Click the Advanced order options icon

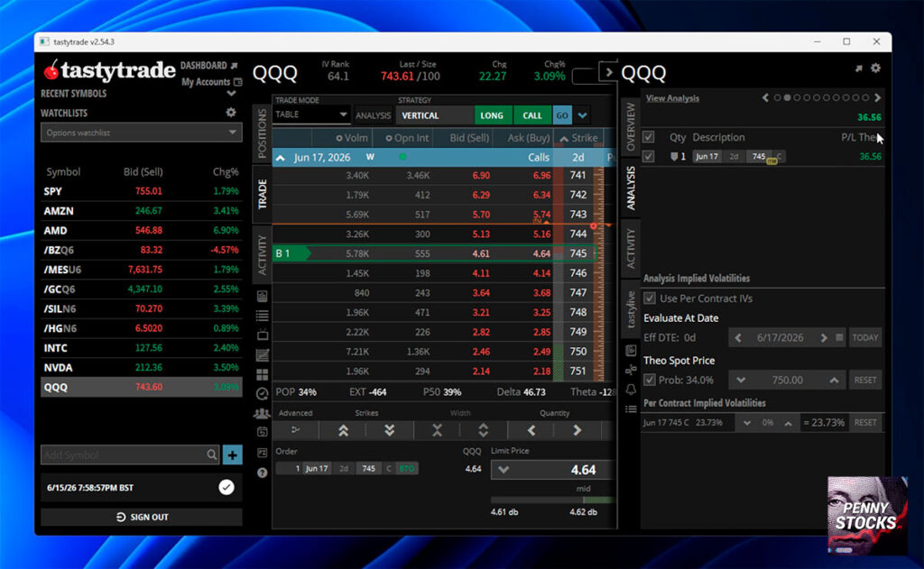tap(296, 430)
